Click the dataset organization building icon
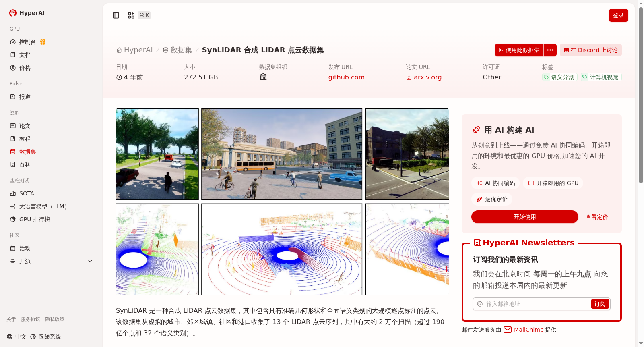The image size is (644, 347). point(263,77)
